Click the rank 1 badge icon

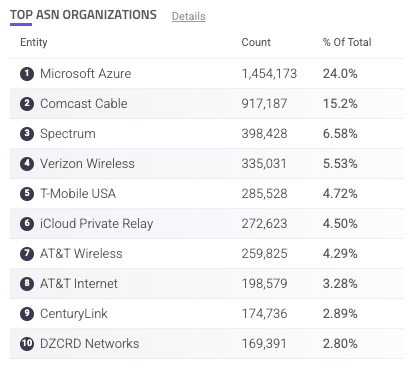27,74
